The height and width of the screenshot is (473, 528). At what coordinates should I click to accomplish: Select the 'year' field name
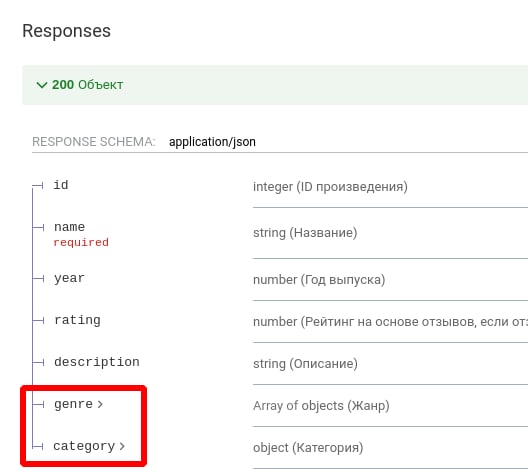pos(69,278)
